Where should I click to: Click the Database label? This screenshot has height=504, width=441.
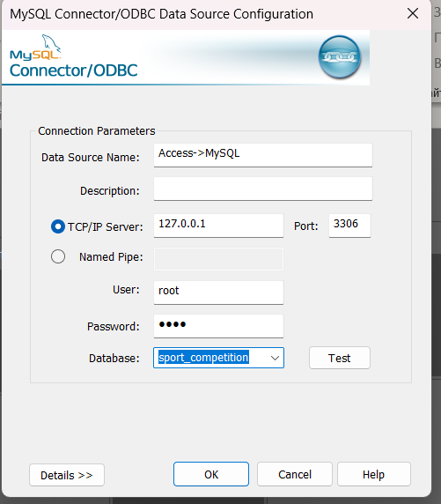point(114,358)
